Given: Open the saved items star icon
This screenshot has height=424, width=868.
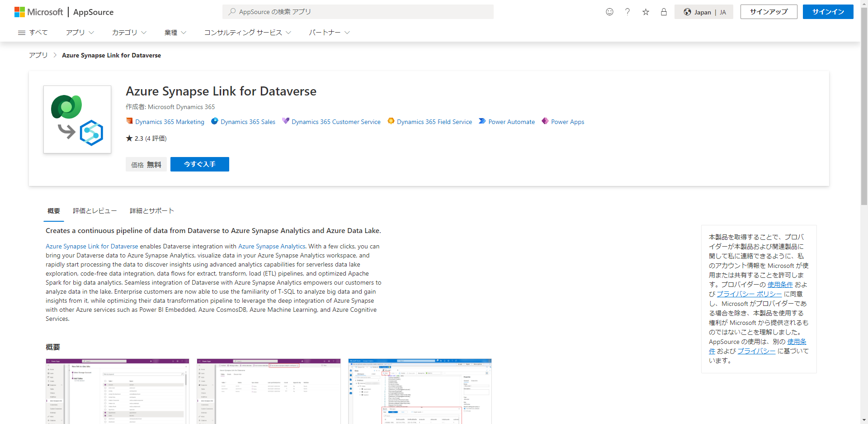Looking at the screenshot, I should pos(646,12).
